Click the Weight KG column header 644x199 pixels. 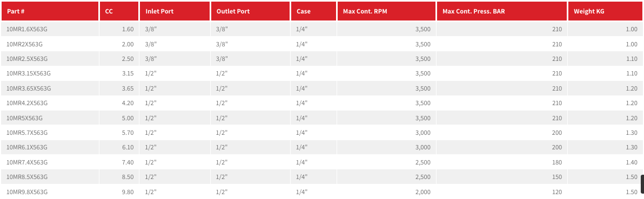[606, 11]
